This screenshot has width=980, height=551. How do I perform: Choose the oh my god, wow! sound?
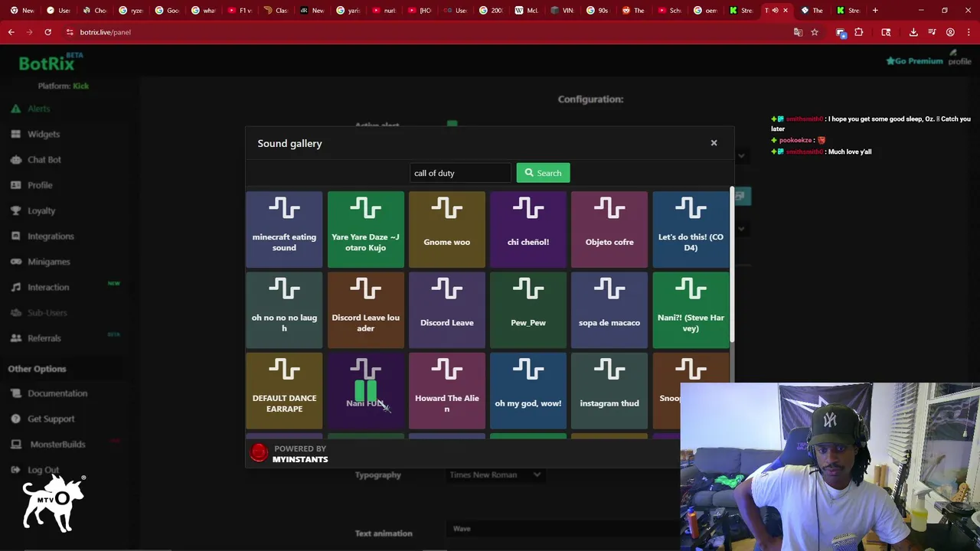(528, 390)
